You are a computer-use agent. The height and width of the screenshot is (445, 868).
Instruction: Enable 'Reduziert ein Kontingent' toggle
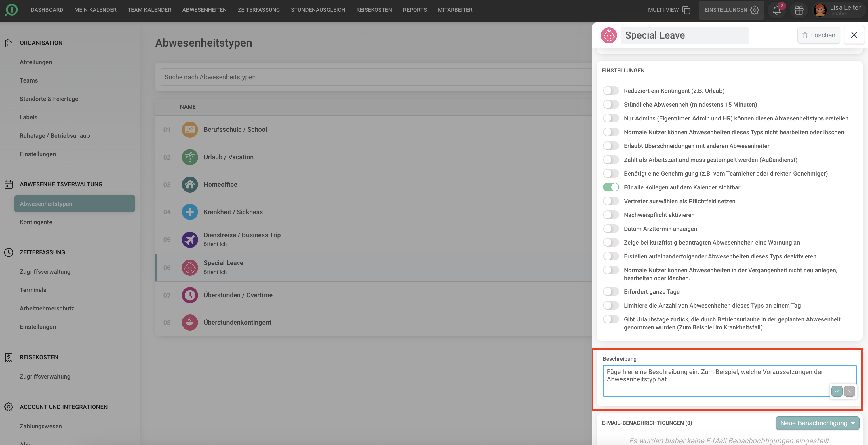(x=611, y=91)
